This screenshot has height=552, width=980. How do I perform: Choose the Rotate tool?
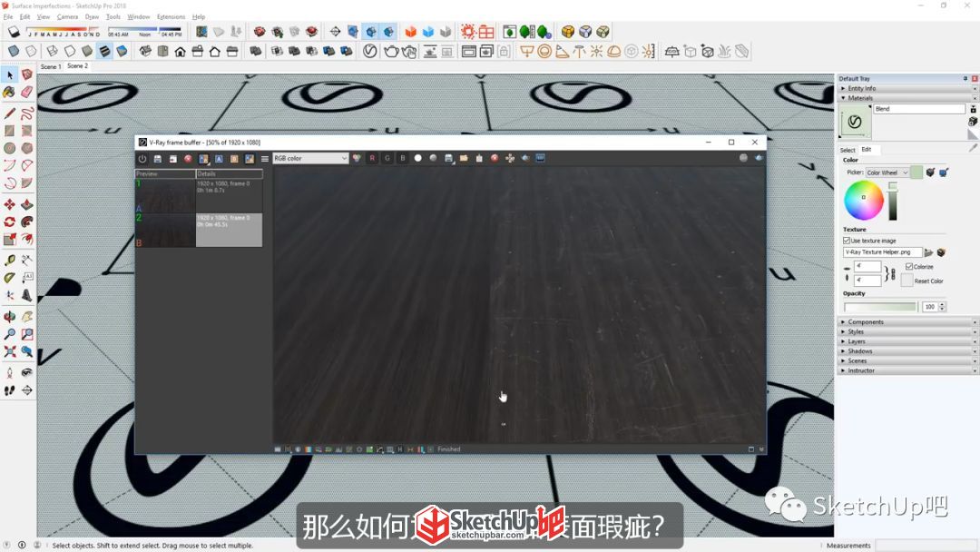click(x=9, y=222)
